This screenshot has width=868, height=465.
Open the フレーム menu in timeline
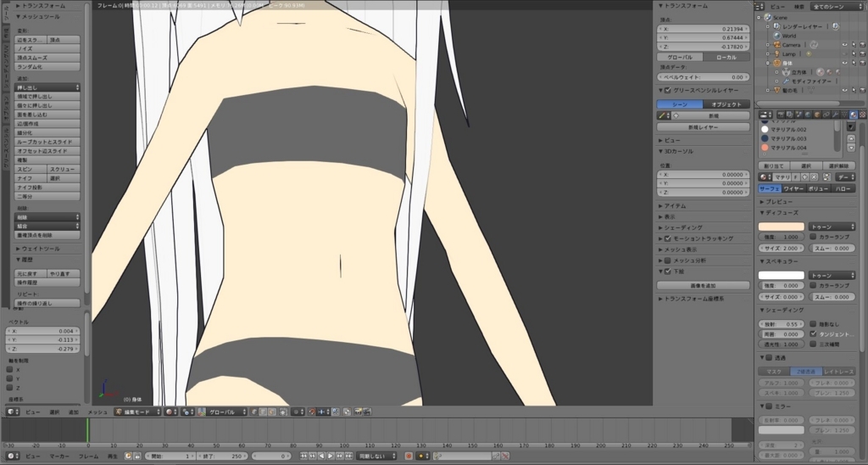coord(88,457)
